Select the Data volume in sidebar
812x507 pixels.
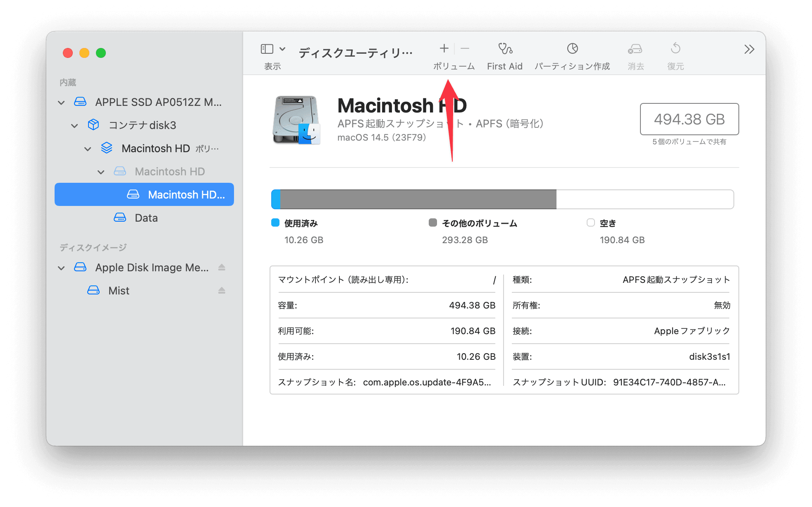click(146, 218)
